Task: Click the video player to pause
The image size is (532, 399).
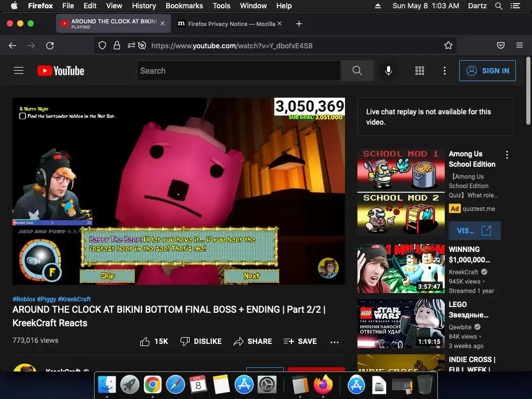Action: (179, 191)
